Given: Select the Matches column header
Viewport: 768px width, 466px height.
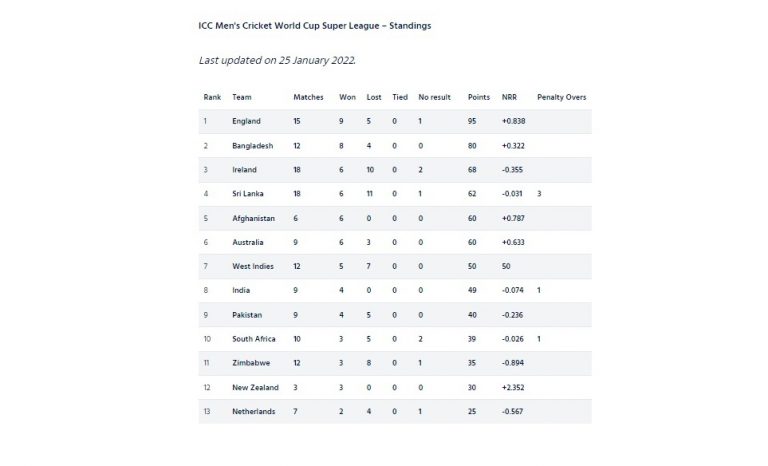Looking at the screenshot, I should click(x=308, y=97).
